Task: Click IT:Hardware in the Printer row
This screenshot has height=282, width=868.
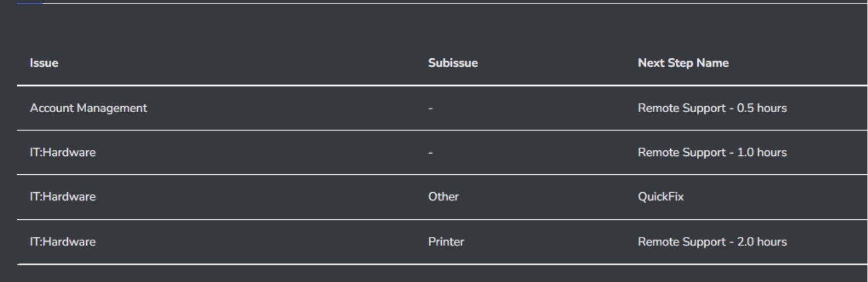Action: click(62, 241)
